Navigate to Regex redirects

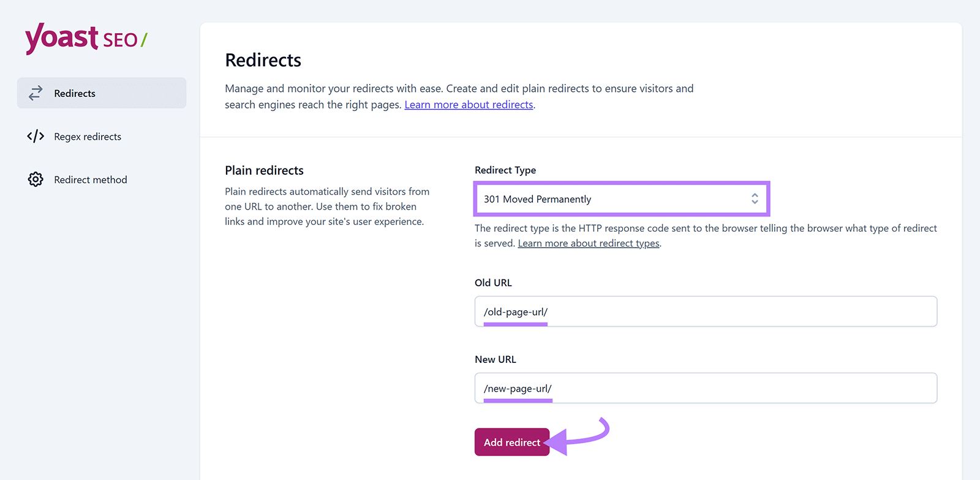[88, 136]
